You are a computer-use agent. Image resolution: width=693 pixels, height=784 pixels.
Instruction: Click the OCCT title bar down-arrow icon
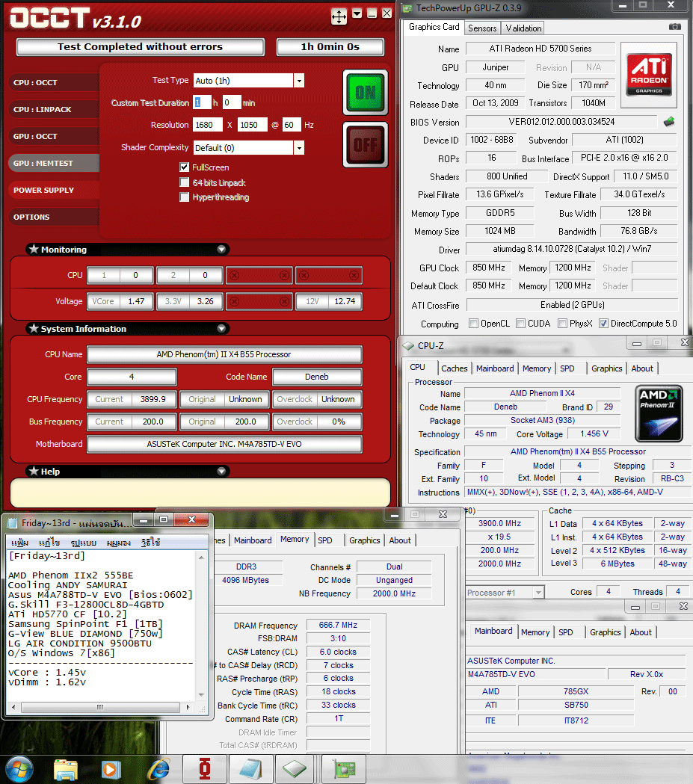(x=357, y=13)
